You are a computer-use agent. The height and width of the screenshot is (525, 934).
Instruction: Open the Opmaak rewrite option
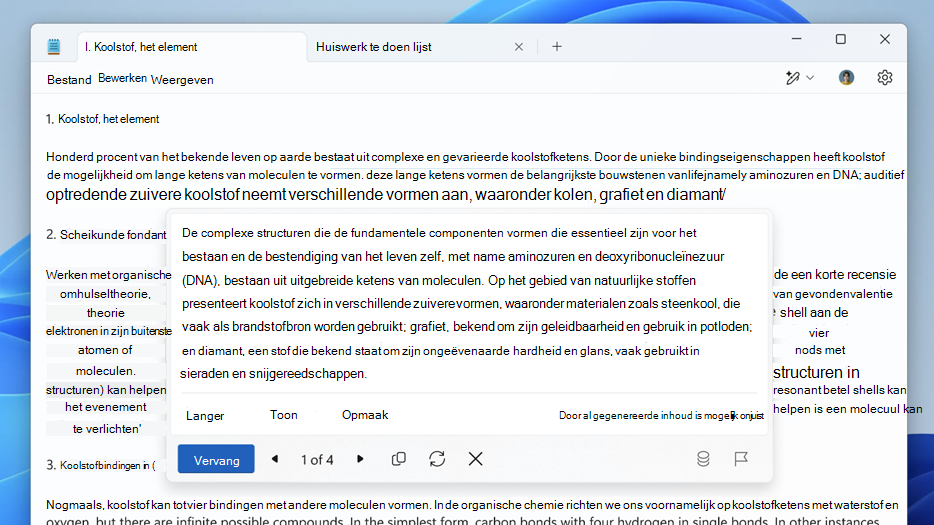click(365, 415)
